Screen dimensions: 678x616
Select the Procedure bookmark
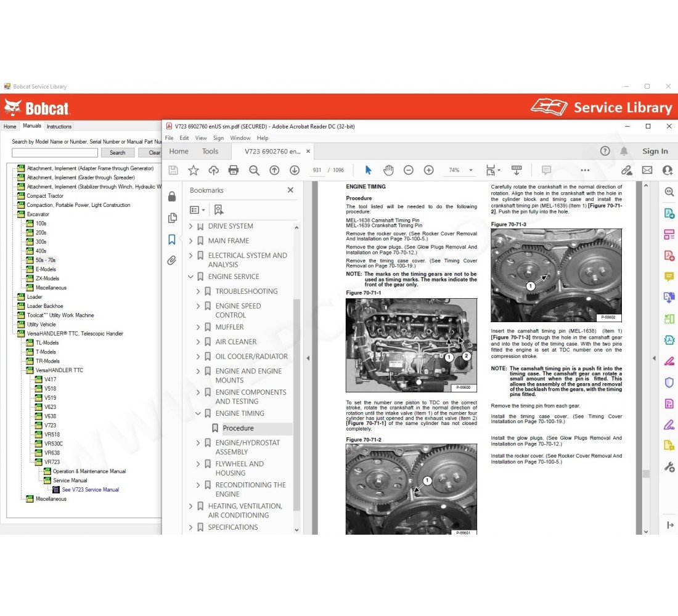point(239,428)
